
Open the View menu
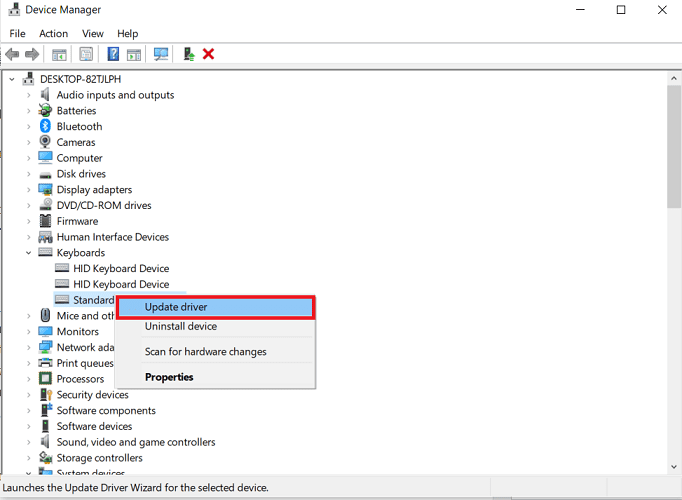[x=92, y=34]
